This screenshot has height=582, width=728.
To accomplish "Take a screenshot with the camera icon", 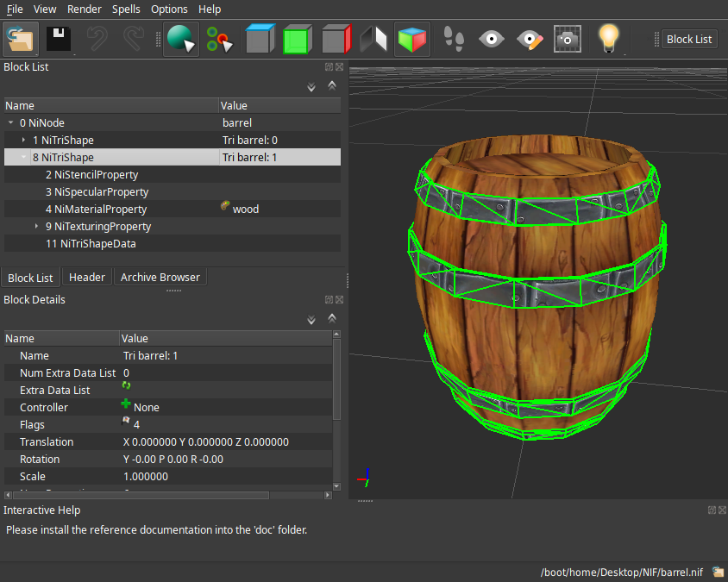I will [568, 39].
